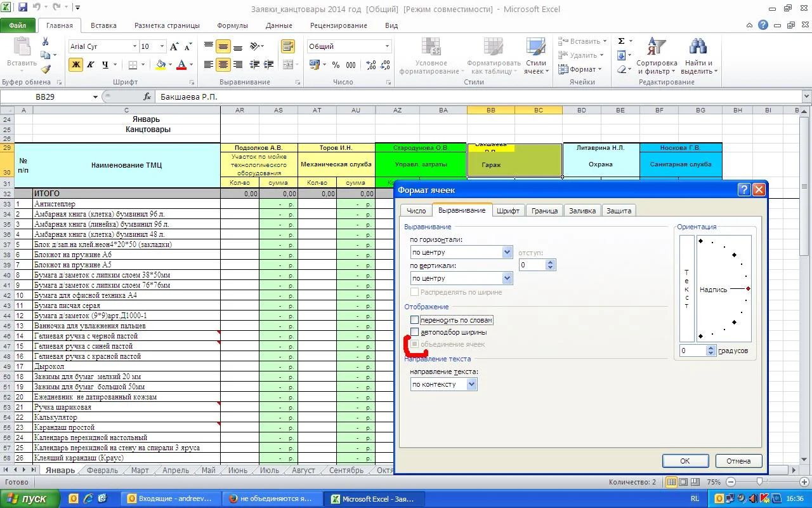This screenshot has height=508, width=812.
Task: Toggle Bold (Ж) formatting
Action: coord(76,65)
